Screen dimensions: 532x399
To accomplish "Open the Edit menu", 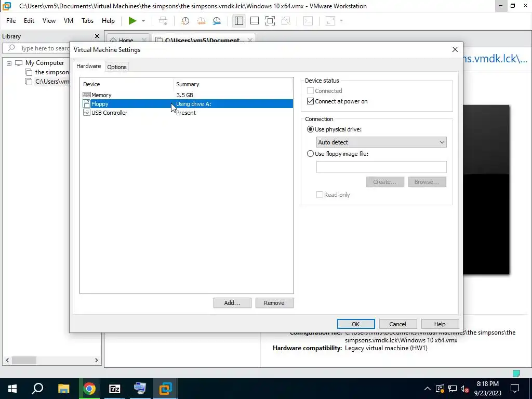I will point(29,21).
